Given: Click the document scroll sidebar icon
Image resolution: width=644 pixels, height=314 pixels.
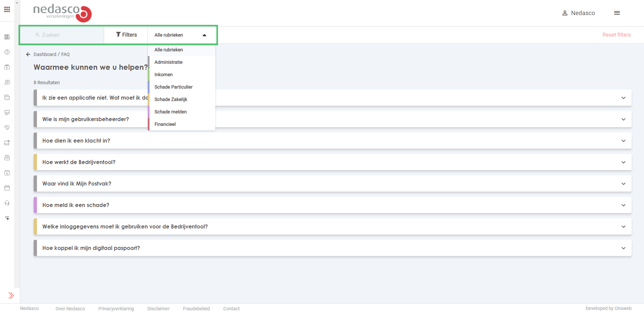Looking at the screenshot, I should (7, 82).
